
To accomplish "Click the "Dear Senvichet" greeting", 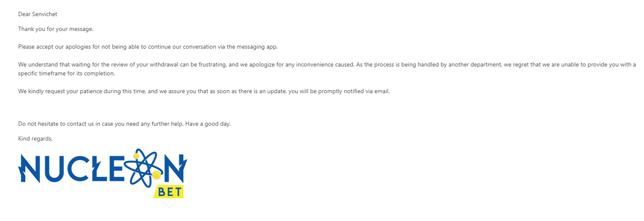I will (37, 14).
